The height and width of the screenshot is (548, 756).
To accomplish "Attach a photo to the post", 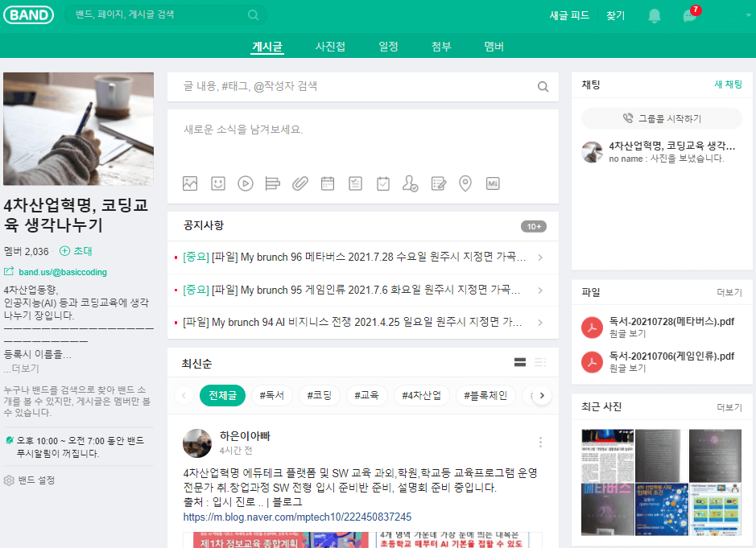I will tap(190, 183).
